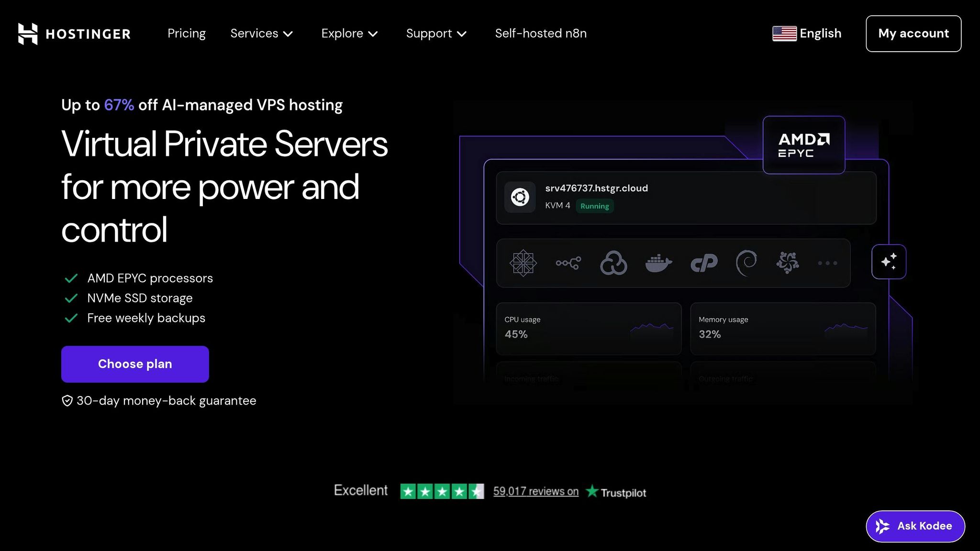This screenshot has width=980, height=551.
Task: Click the CentOS icon
Action: 523,263
